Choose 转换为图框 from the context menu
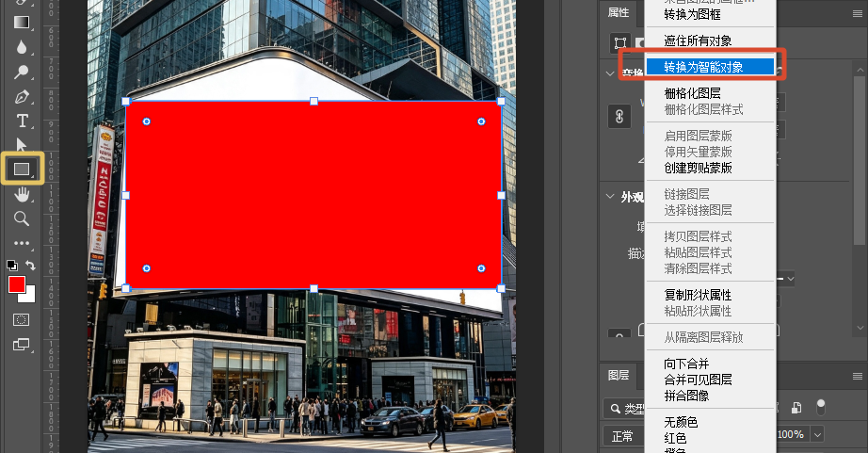 (711, 14)
